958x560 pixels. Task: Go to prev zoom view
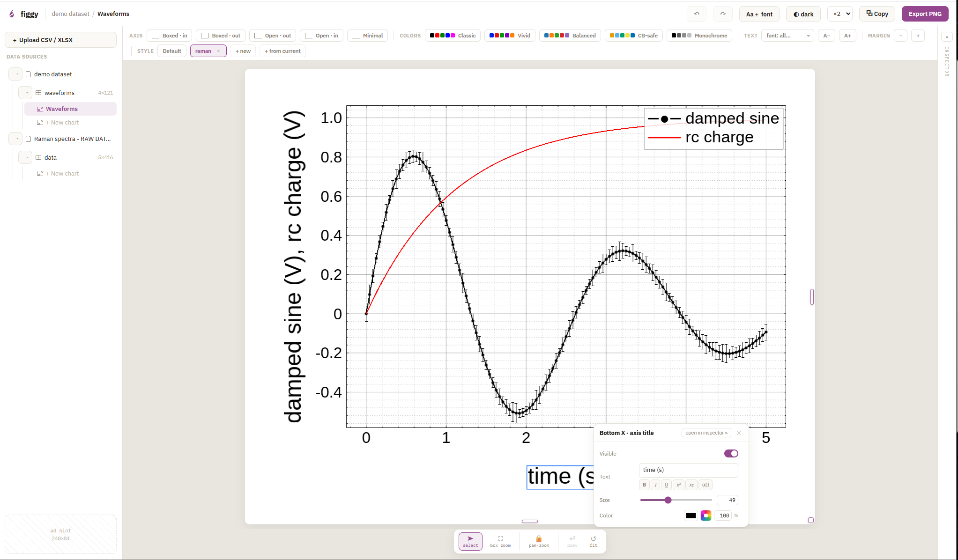pyautogui.click(x=572, y=541)
